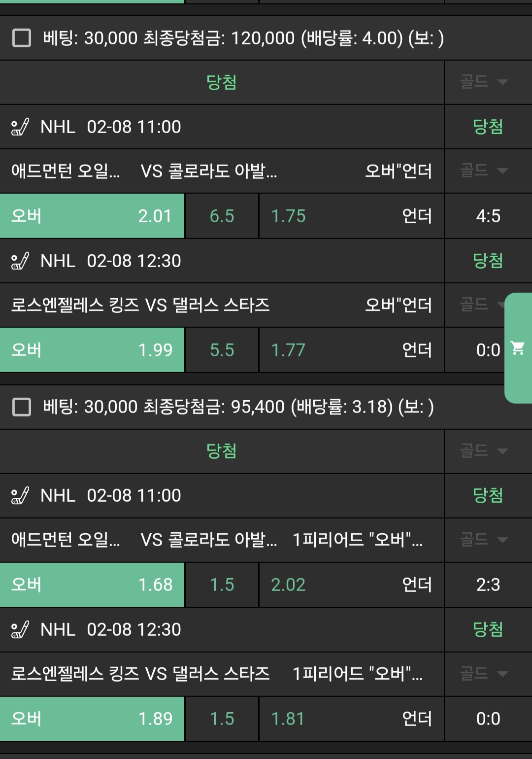Click the 언더 1.77 odds cell

351,350
